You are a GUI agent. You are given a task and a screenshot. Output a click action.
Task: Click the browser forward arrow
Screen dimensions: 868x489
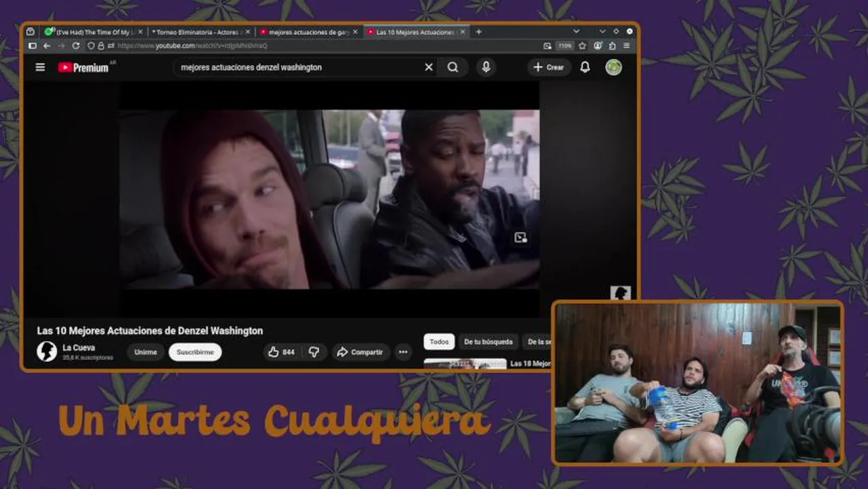coord(61,46)
